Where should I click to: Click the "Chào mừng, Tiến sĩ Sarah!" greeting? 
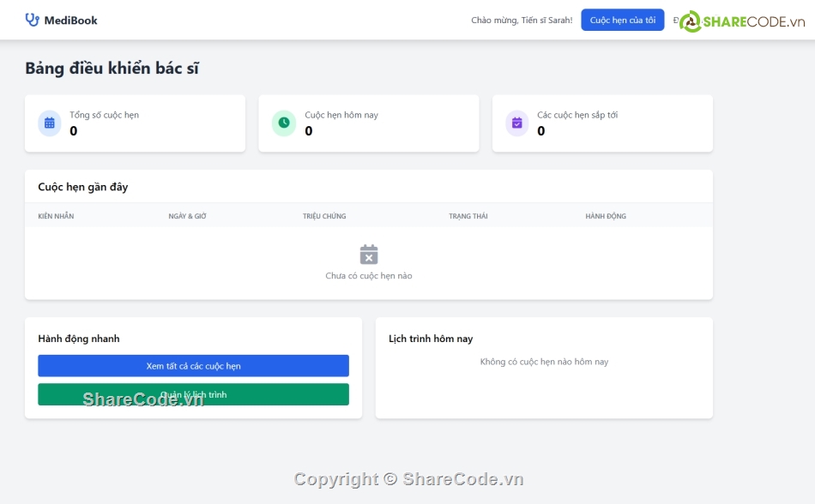pos(522,20)
